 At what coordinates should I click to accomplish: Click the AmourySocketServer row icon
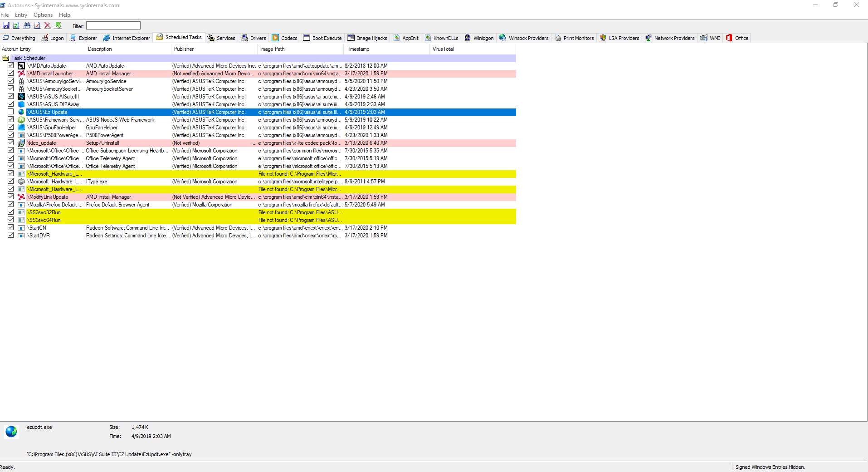click(21, 89)
